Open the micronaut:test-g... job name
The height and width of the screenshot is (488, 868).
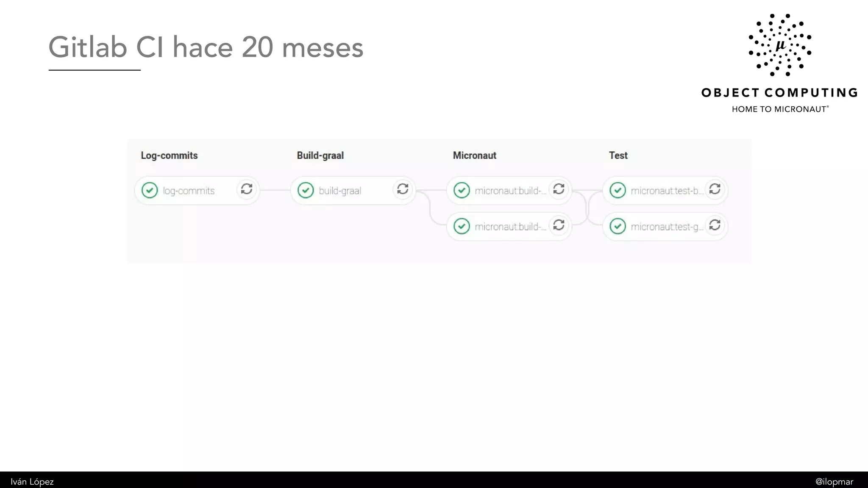[667, 227]
